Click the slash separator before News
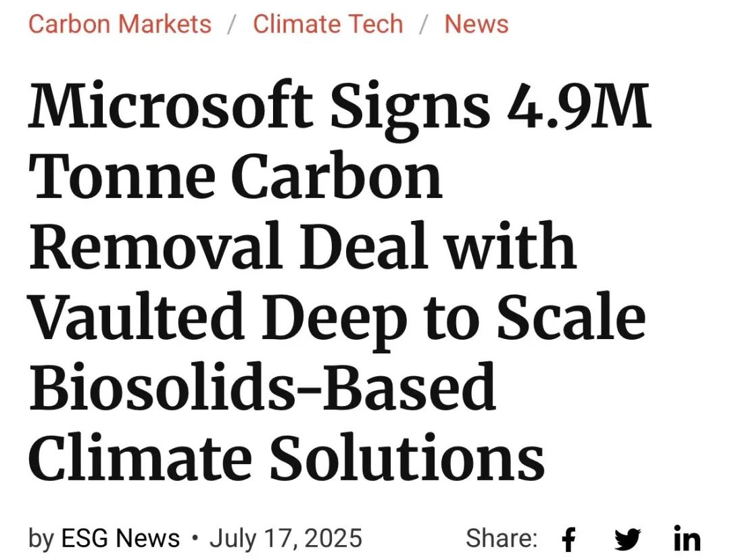 coord(423,24)
